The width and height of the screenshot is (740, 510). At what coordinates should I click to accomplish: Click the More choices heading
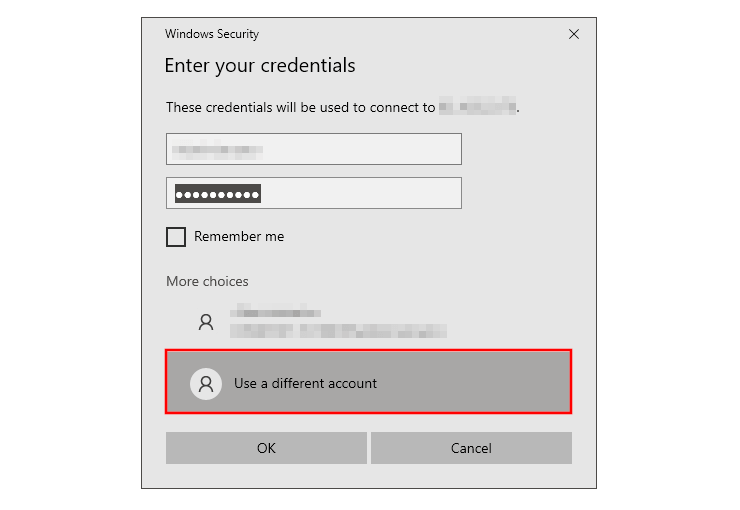click(x=207, y=281)
